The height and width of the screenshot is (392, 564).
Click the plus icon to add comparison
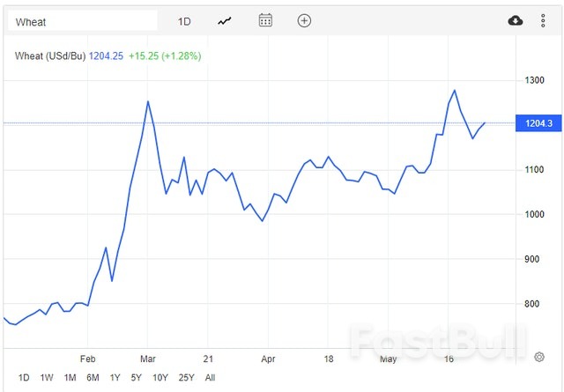click(x=304, y=20)
